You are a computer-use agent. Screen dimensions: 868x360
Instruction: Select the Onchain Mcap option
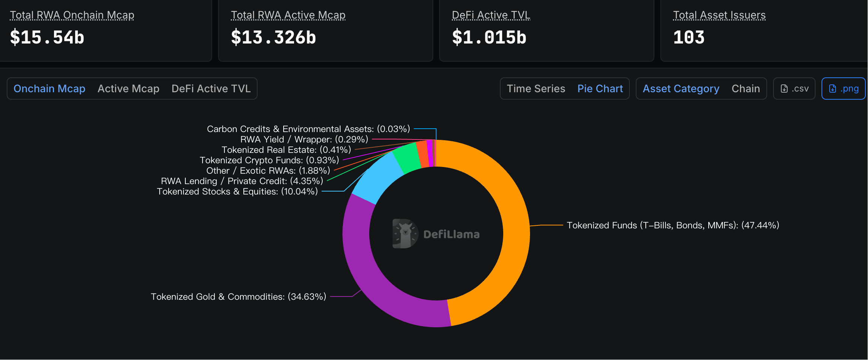point(50,89)
